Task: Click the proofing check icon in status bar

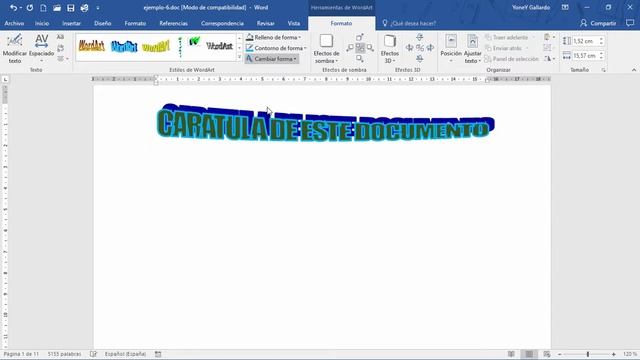Action: click(x=93, y=354)
